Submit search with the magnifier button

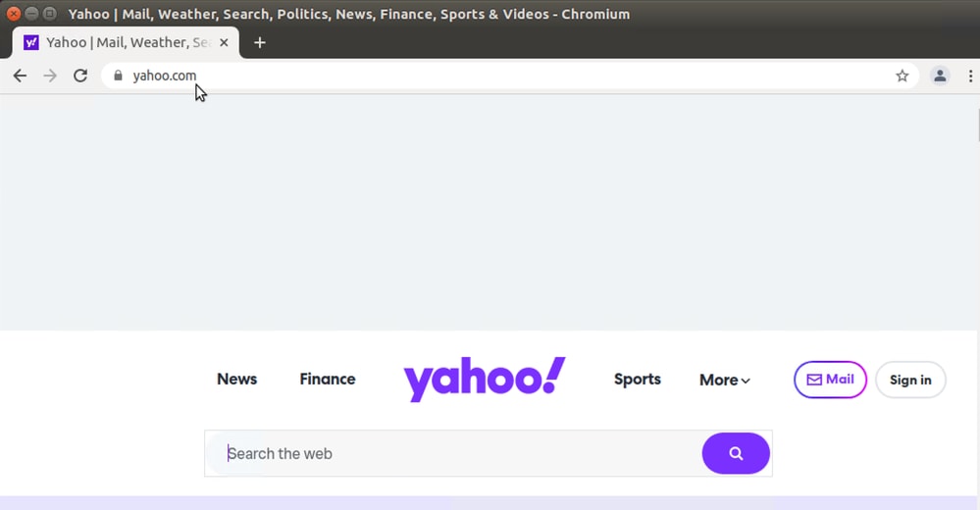pos(736,453)
